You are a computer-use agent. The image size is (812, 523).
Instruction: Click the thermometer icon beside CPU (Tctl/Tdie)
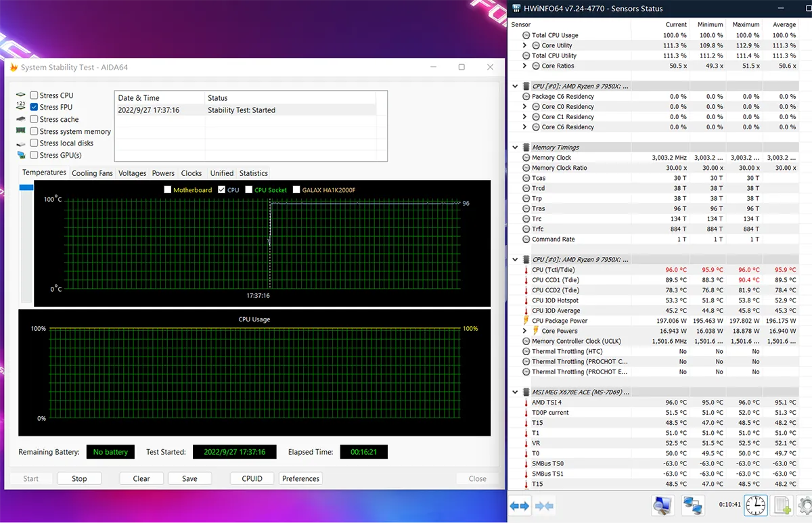526,270
